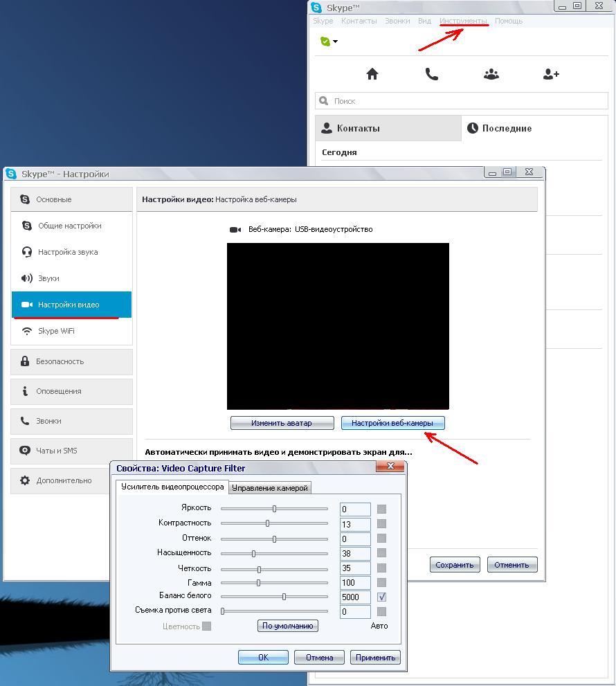Click the add contact icon
The width and height of the screenshot is (616, 686).
point(551,75)
